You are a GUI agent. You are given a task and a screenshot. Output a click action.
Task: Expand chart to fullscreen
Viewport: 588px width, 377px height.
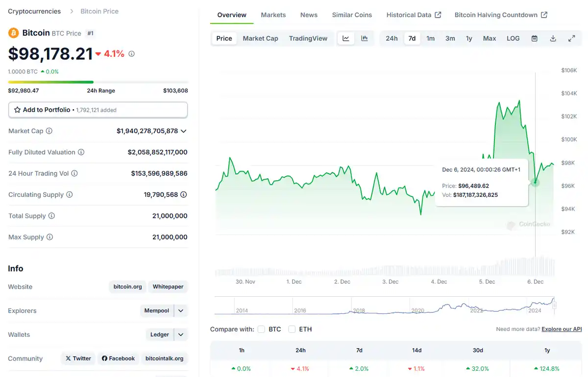pyautogui.click(x=572, y=38)
